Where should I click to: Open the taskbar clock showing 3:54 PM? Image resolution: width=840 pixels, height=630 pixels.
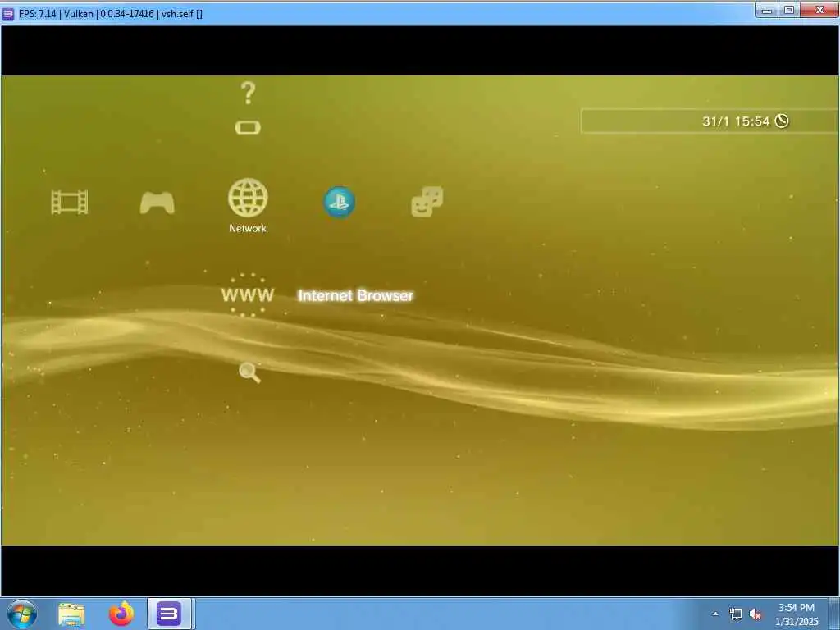pyautogui.click(x=797, y=614)
